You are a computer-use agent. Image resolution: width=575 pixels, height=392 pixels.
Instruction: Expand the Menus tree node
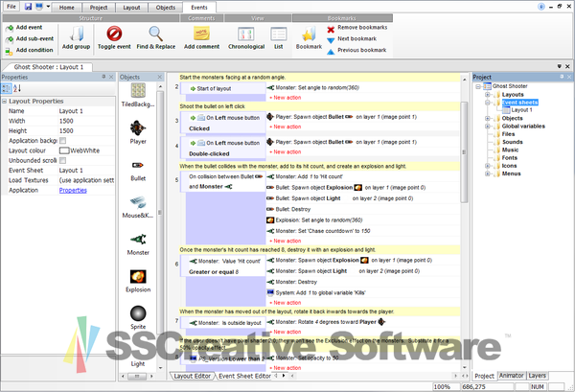488,173
